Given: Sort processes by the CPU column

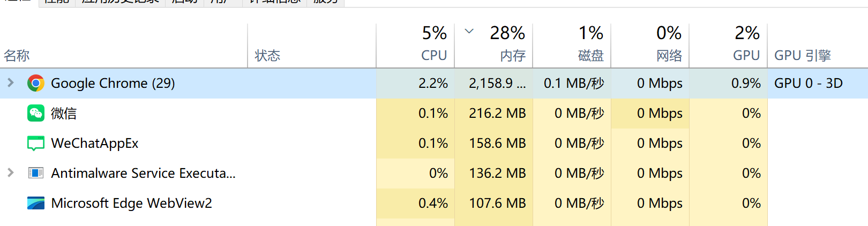Looking at the screenshot, I should [x=415, y=46].
